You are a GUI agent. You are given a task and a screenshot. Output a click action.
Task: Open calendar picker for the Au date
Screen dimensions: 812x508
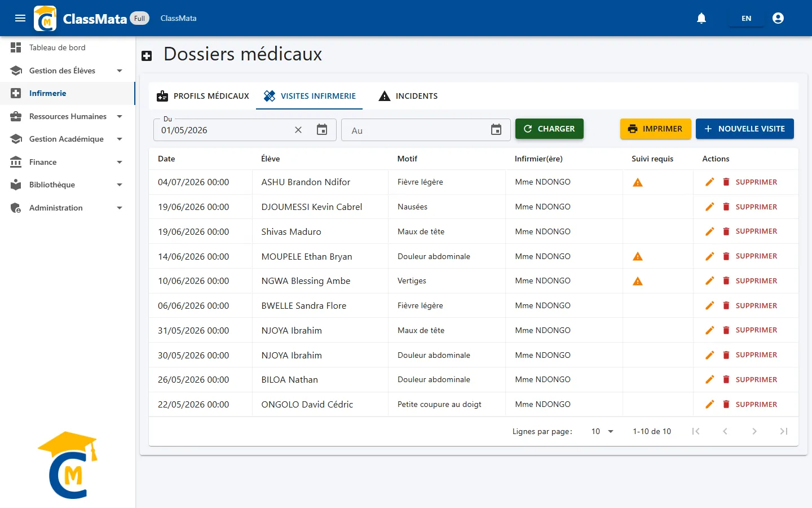point(496,130)
